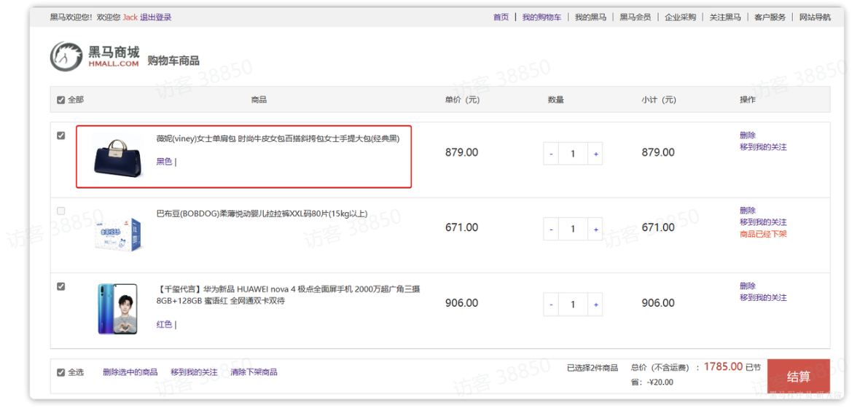This screenshot has height=408, width=868.
Task: Click the HUAWEI nova 4 phone thumbnail
Action: coord(117,308)
